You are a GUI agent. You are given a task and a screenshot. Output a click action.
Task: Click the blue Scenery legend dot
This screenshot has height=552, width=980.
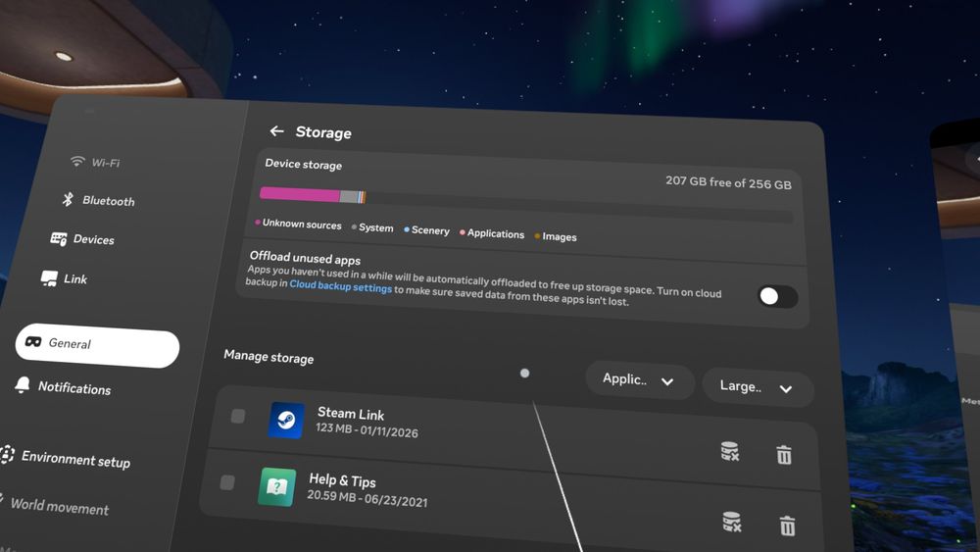(407, 229)
